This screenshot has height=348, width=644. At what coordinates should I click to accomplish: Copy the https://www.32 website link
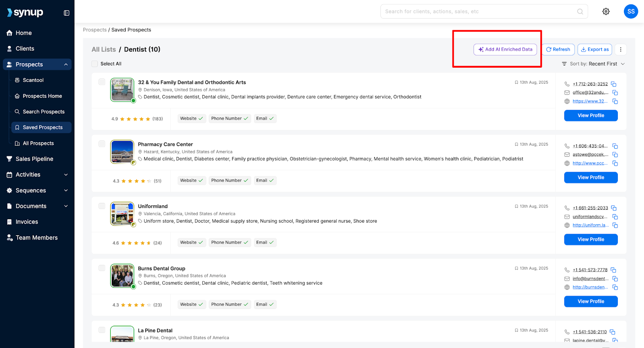[x=615, y=101]
